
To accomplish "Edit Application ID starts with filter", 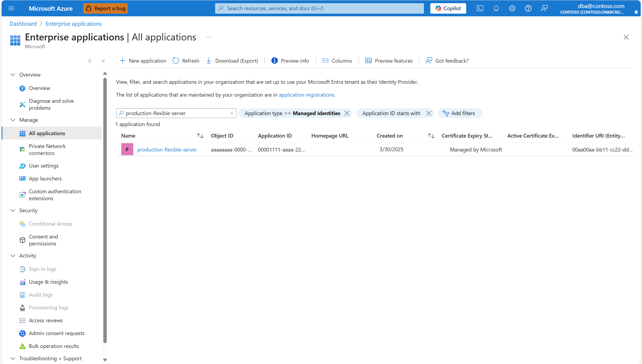I will [x=391, y=113].
